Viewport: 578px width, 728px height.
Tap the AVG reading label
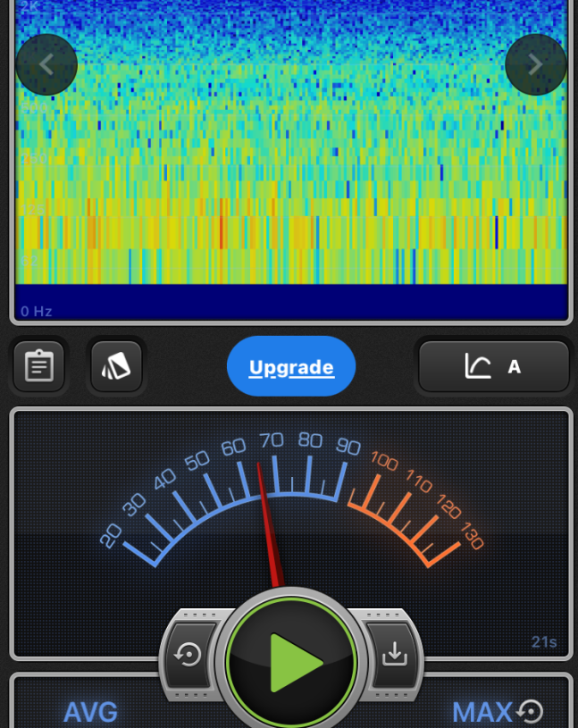pos(90,712)
